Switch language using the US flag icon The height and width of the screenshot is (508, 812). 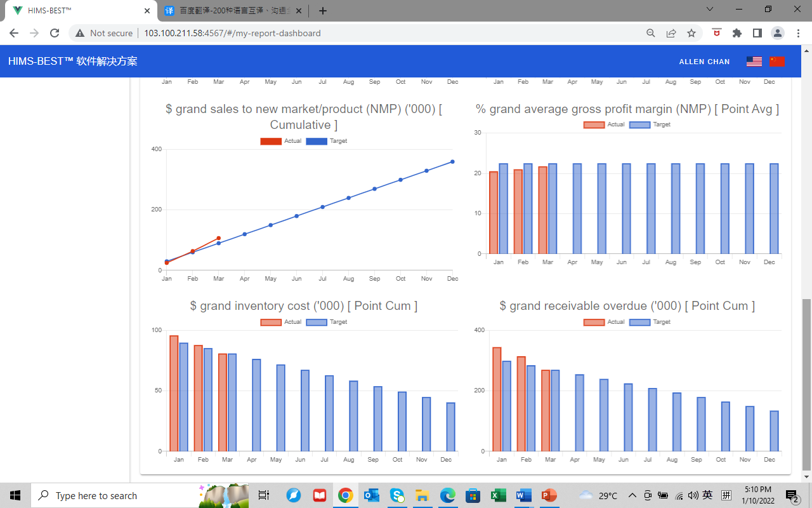[x=754, y=62]
